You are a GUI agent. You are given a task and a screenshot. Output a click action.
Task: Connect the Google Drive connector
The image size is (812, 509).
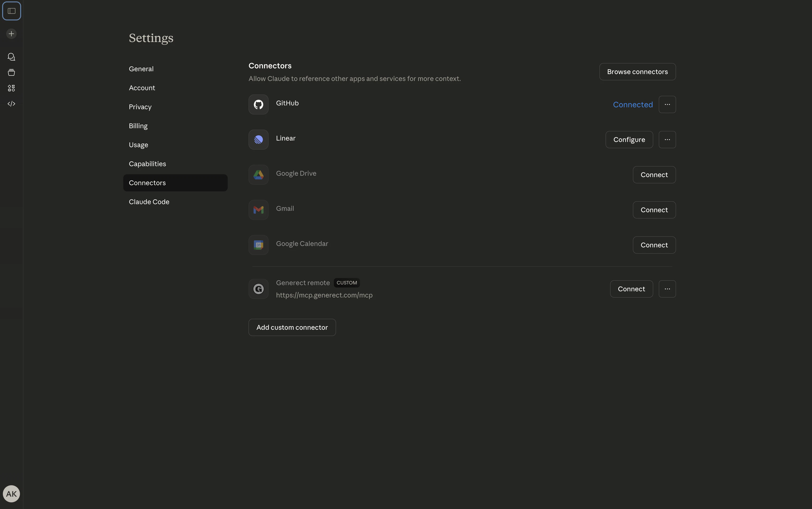654,175
